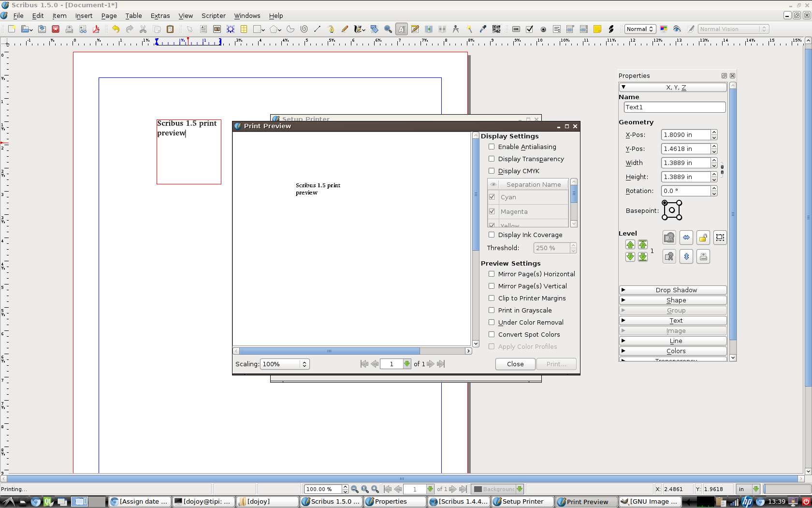Select the Eye Dropper tool
Viewport: 812px width, 508px height.
483,29
